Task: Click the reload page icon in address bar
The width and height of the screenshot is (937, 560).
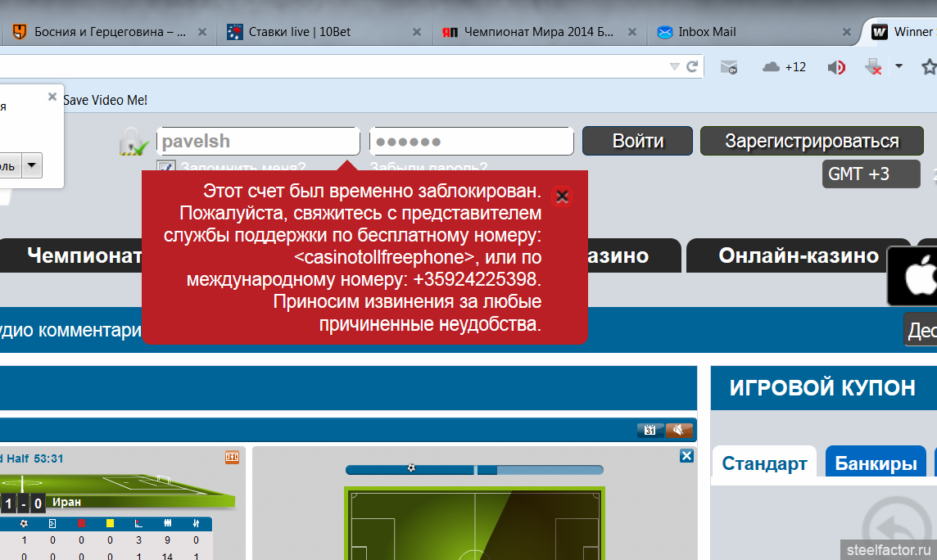Action: coord(692,67)
